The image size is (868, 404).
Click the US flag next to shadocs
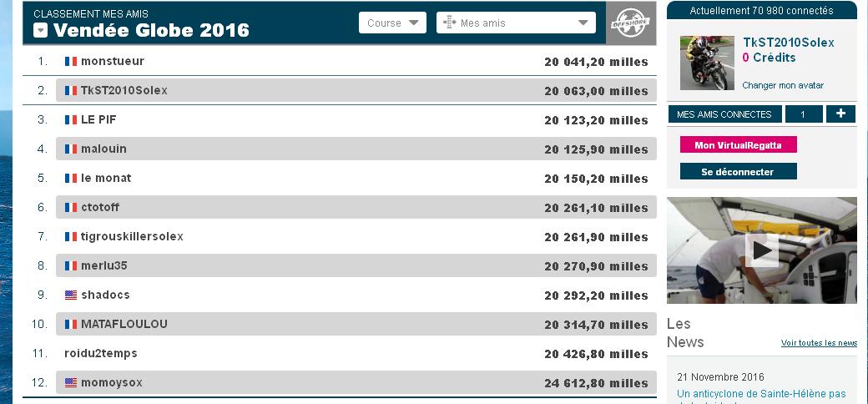[71, 295]
